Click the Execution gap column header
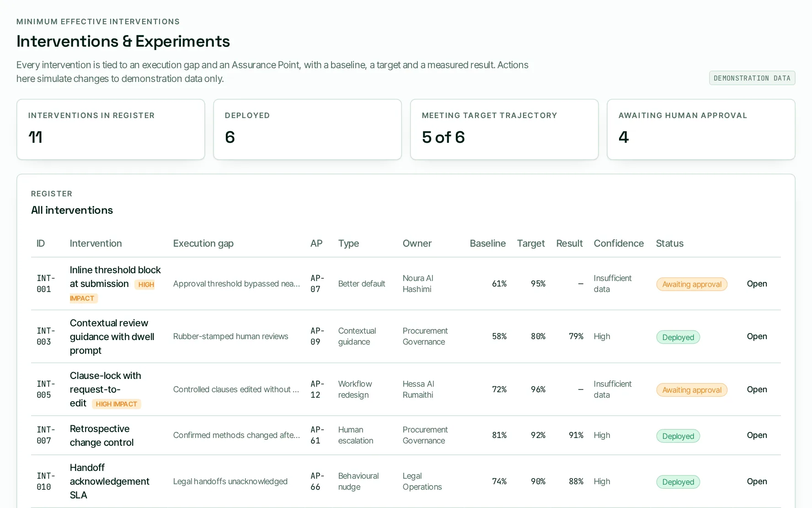Viewport: 812px width, 508px height. click(203, 243)
